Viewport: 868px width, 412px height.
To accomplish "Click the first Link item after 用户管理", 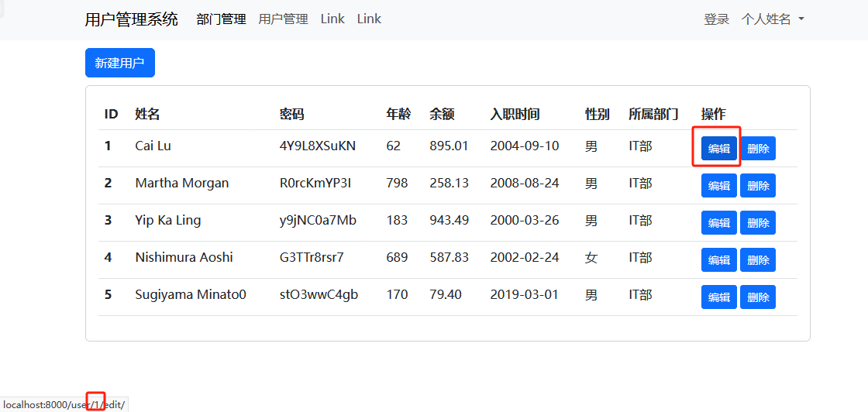I will click(332, 19).
